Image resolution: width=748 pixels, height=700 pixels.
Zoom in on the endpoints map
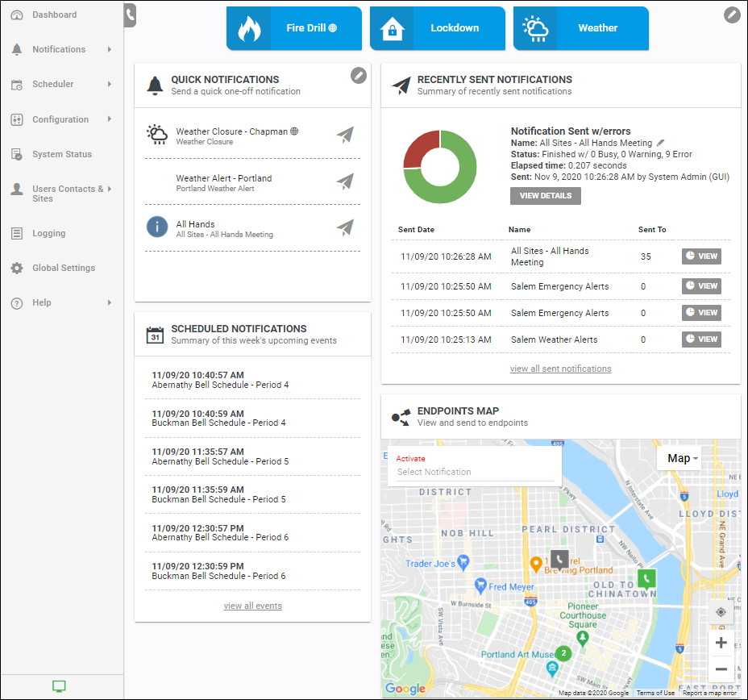click(721, 643)
